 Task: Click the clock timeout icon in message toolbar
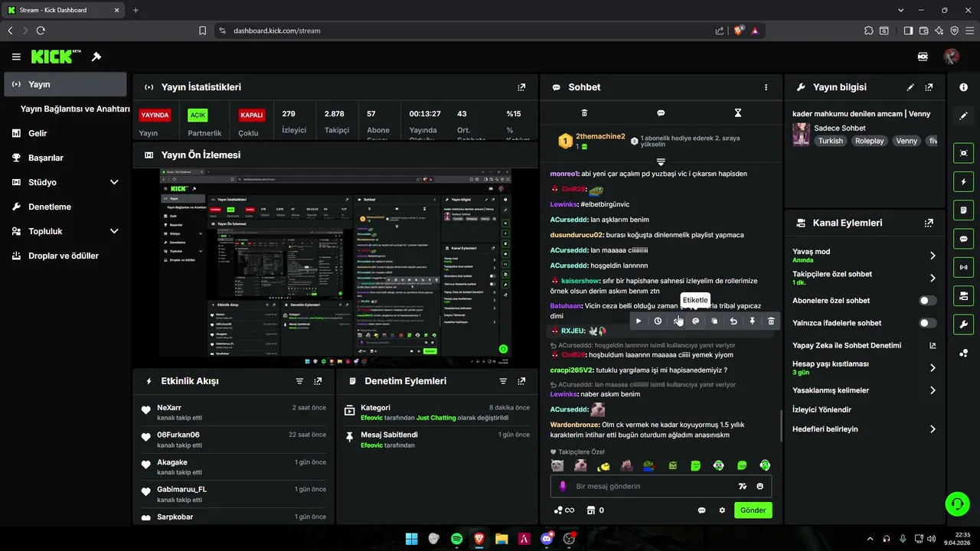658,321
